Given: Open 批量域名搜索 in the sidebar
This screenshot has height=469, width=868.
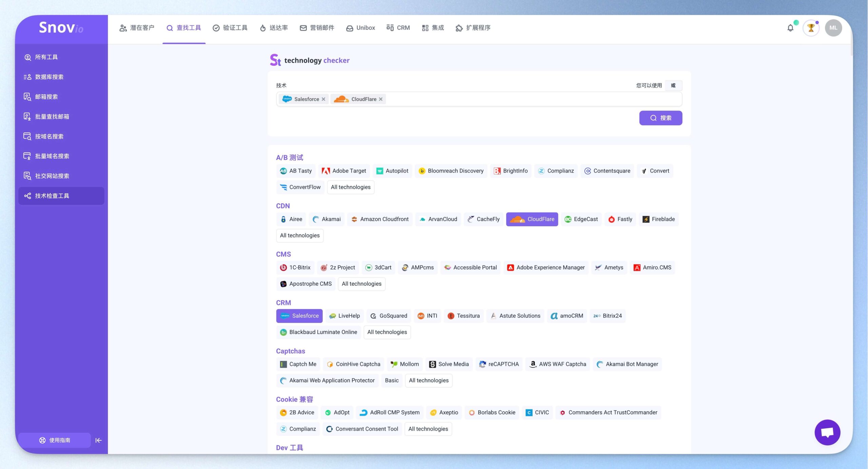Looking at the screenshot, I should [61, 156].
